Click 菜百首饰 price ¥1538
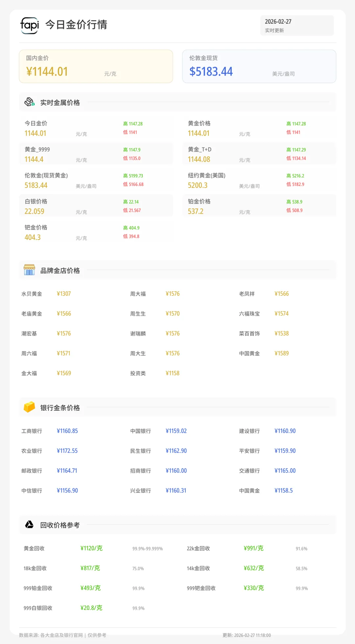355x644 pixels. [x=282, y=333]
